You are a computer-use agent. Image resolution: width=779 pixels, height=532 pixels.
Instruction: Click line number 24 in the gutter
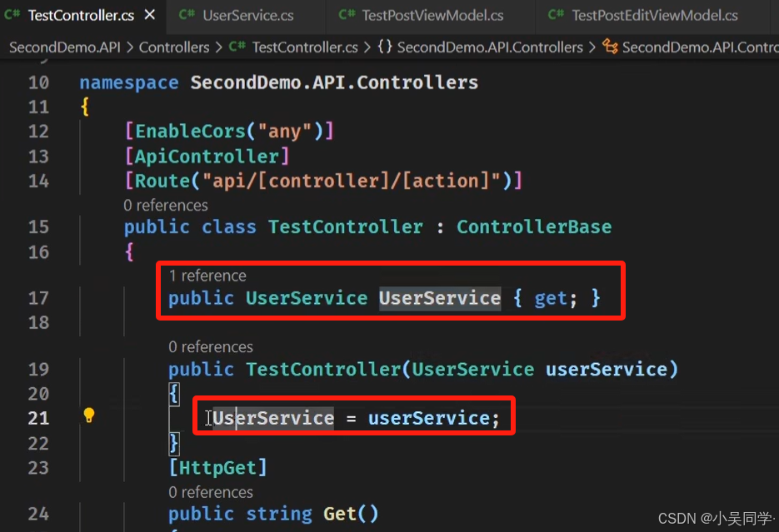tap(38, 514)
